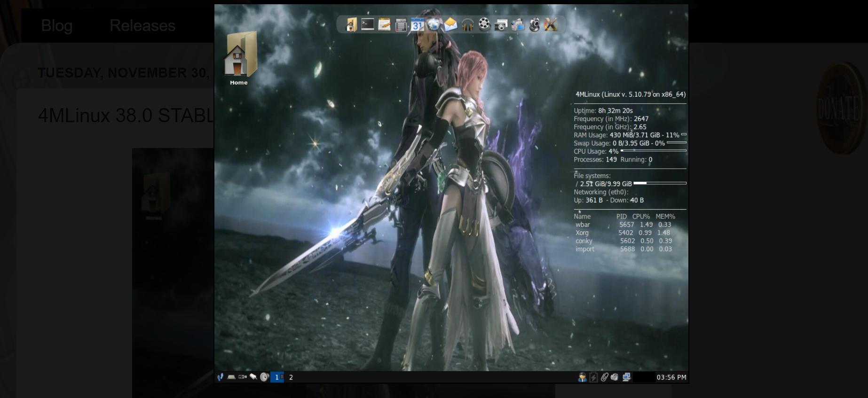Click the battery charging tray icon

[593, 377]
